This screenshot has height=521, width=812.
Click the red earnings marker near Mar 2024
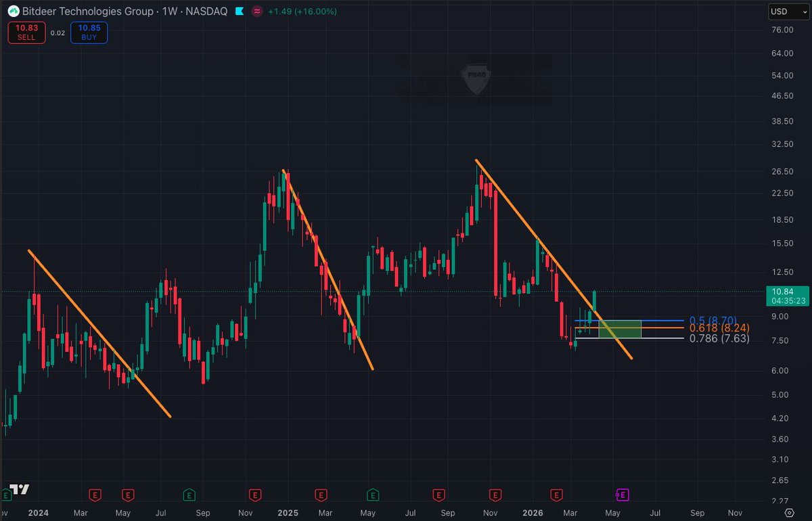95,495
